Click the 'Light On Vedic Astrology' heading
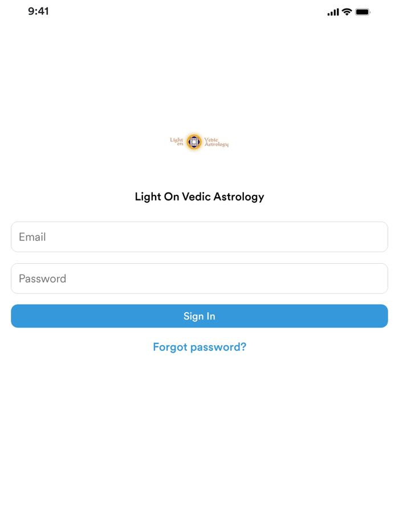Viewport: 399px width, 532px height. (x=199, y=197)
